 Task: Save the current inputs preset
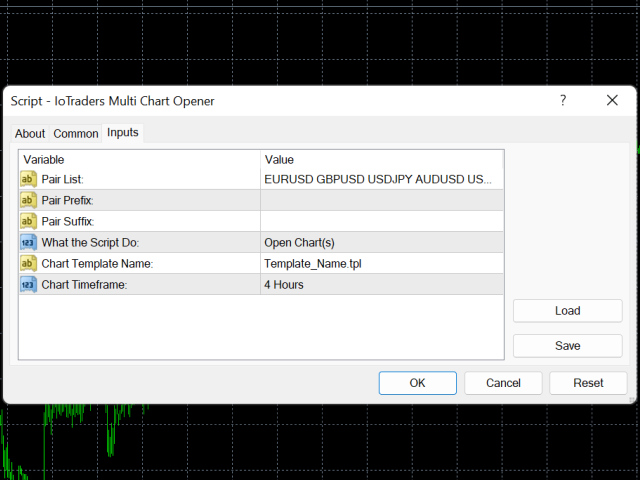[568, 346]
